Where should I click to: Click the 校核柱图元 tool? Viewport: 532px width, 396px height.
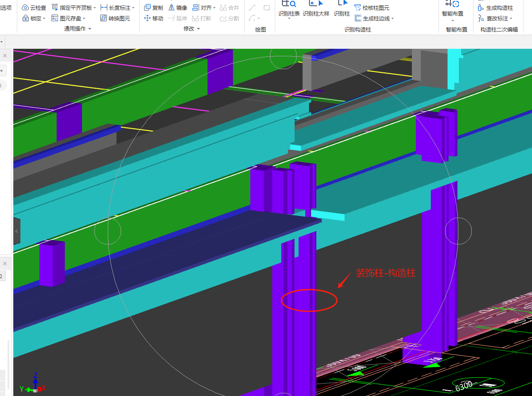click(x=372, y=8)
